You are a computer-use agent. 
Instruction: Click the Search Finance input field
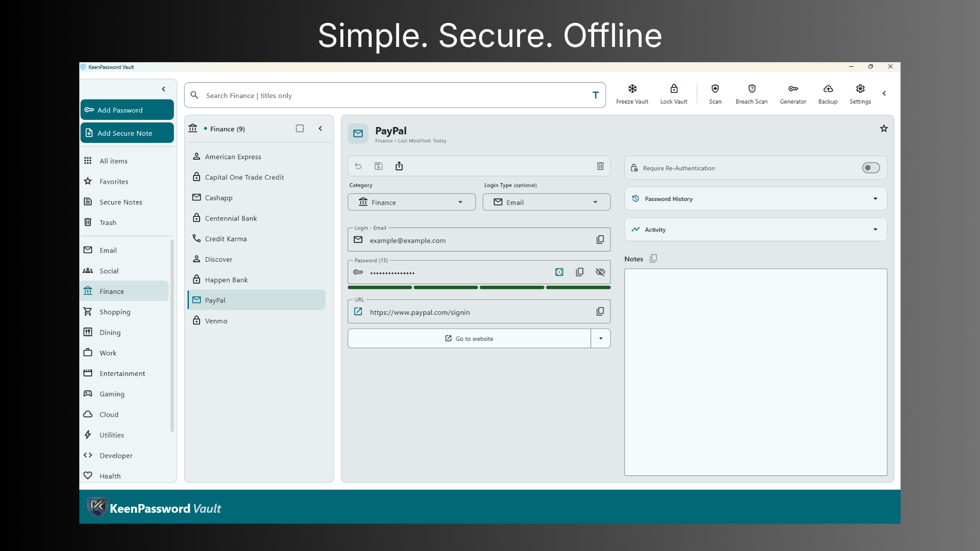(x=395, y=95)
